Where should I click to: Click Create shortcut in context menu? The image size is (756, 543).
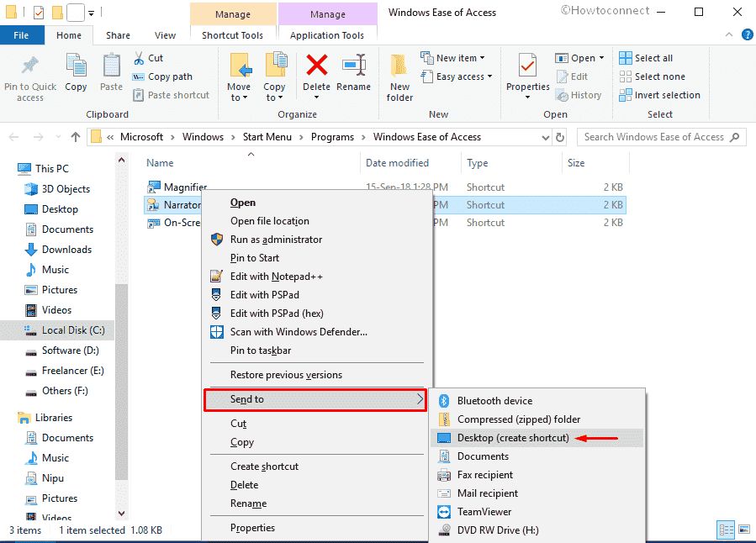(317, 467)
